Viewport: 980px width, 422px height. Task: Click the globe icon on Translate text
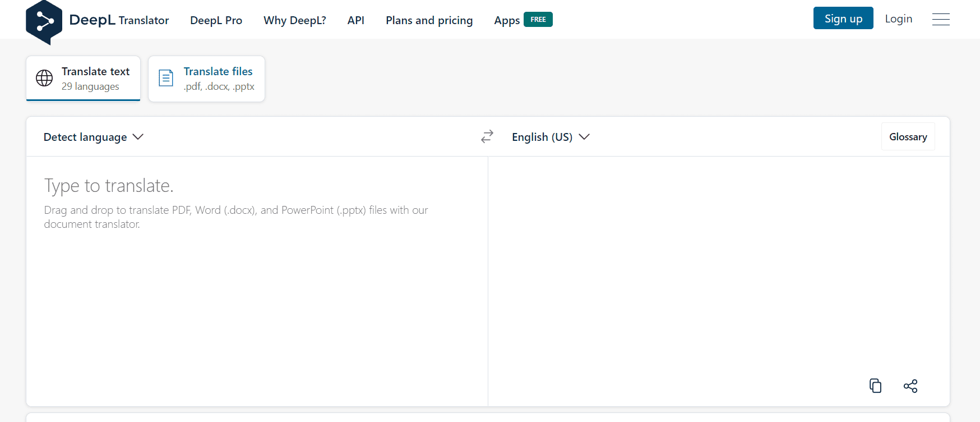coord(44,78)
